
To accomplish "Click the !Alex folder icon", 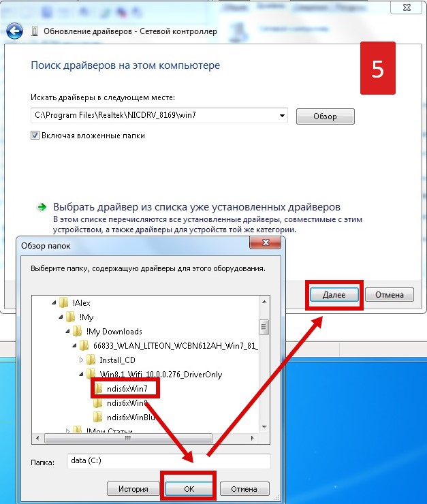I will pos(64,302).
